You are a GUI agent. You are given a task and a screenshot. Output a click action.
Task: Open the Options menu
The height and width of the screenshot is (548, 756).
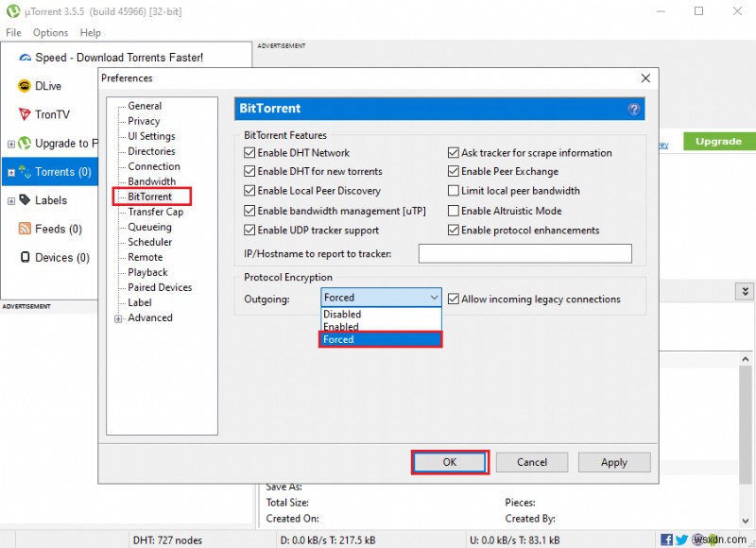click(x=50, y=32)
